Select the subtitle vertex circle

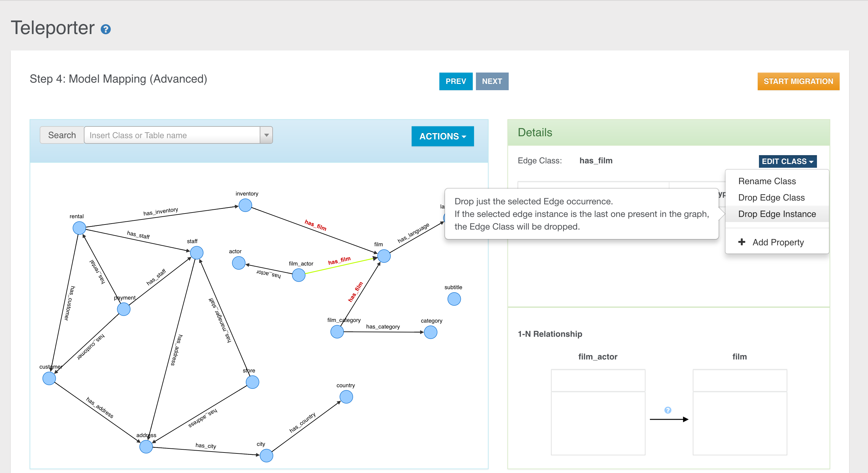tap(454, 299)
